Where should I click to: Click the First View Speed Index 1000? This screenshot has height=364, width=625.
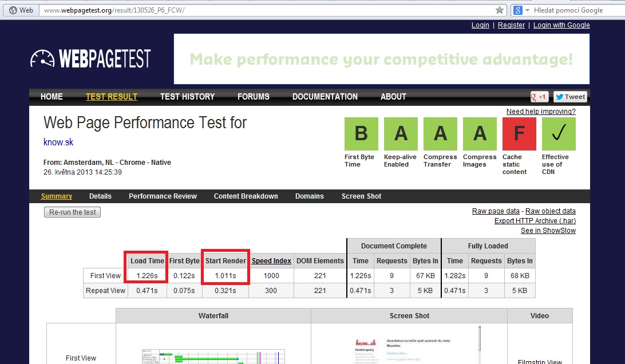point(271,275)
